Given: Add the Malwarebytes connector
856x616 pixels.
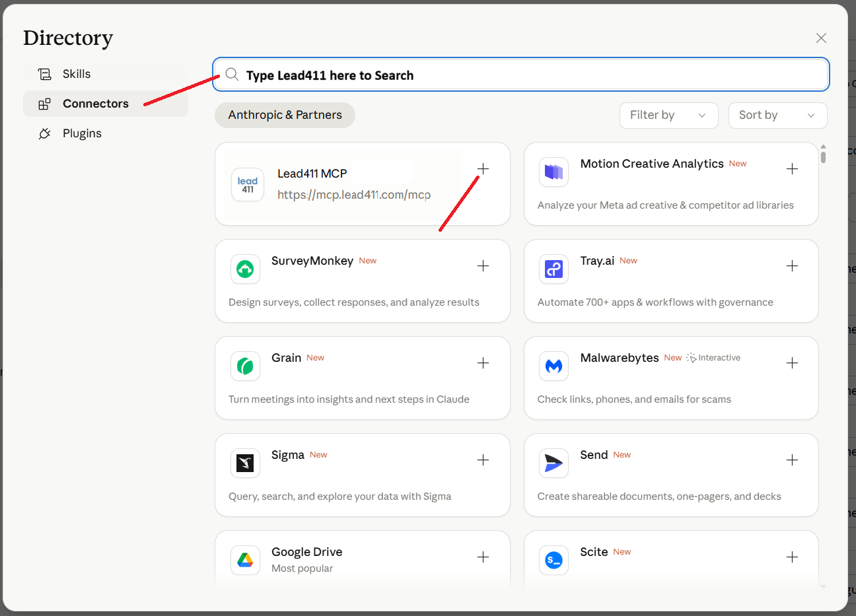Looking at the screenshot, I should coord(792,363).
